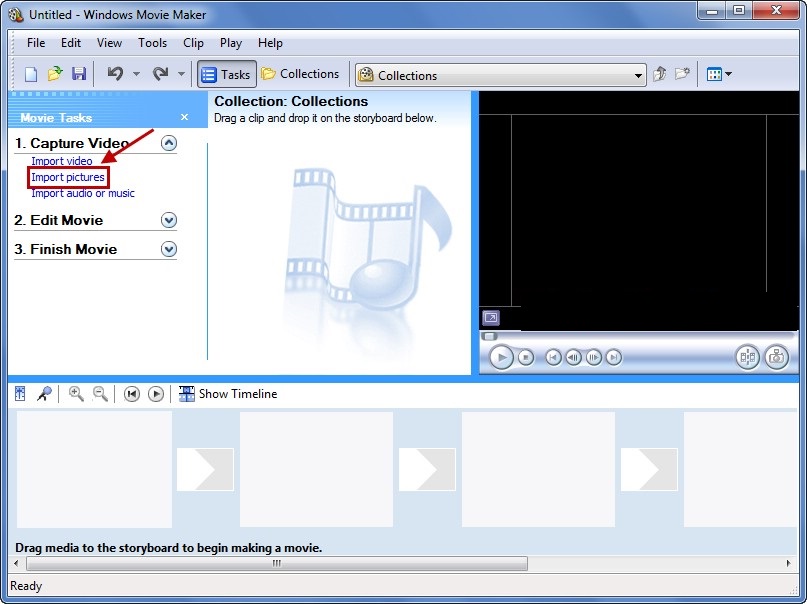Image resolution: width=807 pixels, height=604 pixels.
Task: Select the third transition cell
Action: pos(649,469)
